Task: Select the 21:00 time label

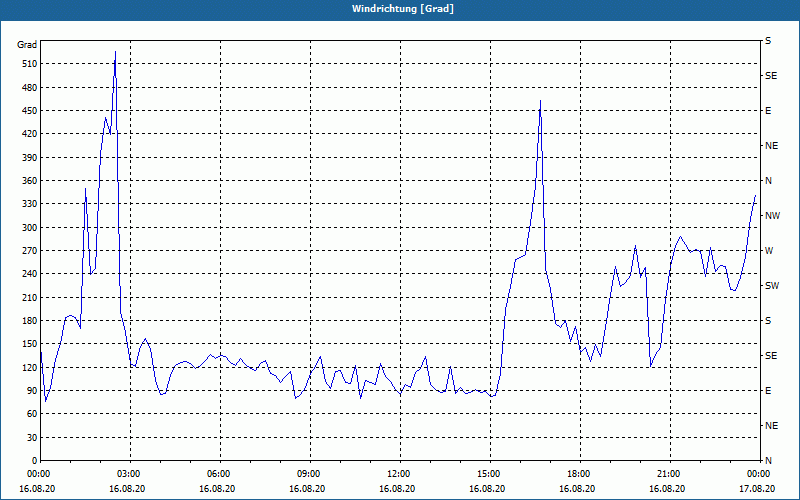Action: [669, 474]
